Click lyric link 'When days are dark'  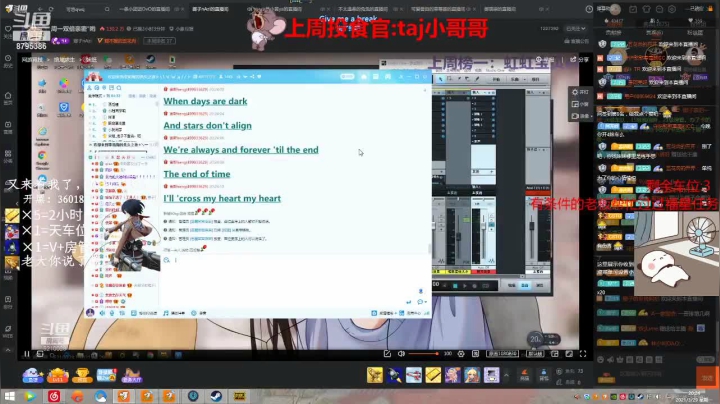point(205,101)
